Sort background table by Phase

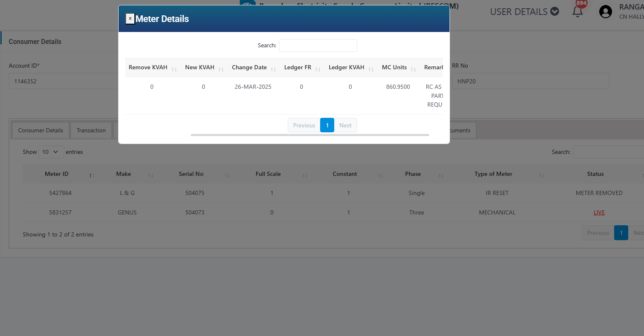(x=416, y=174)
